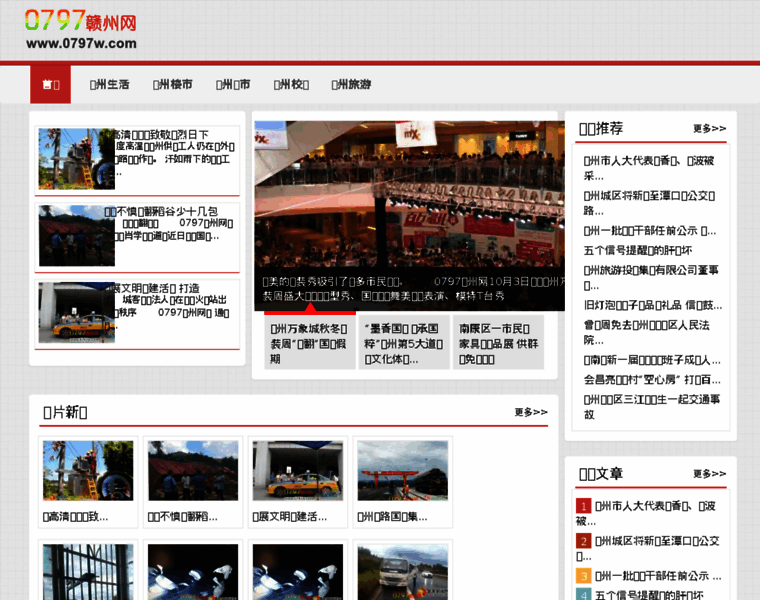Open photo card of red-roof building in photo news
The height and width of the screenshot is (600, 760).
pyautogui.click(x=193, y=470)
